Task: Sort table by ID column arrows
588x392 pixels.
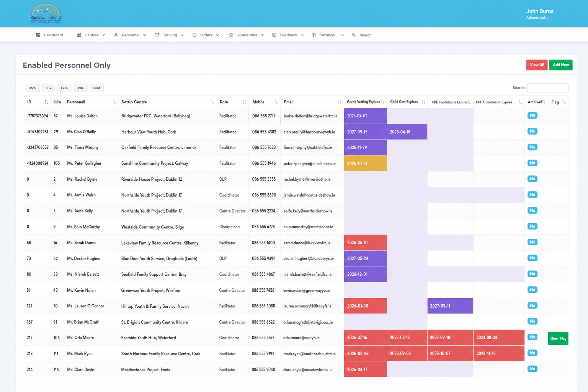Action: pos(46,102)
